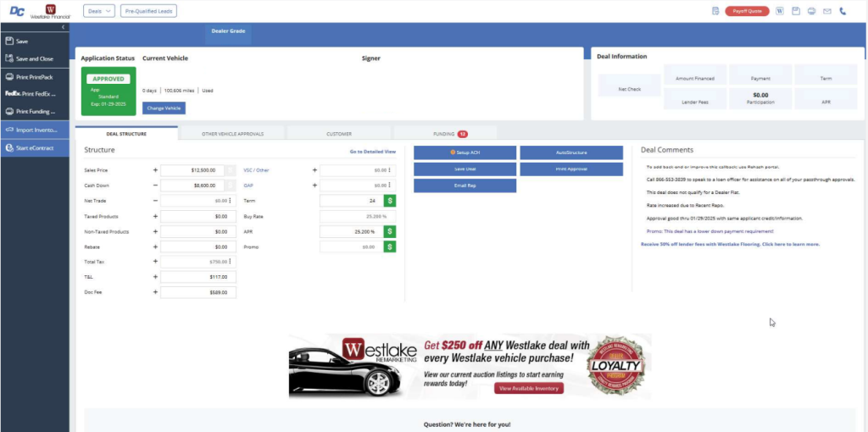Toggle the plus sign next to Sales Price

pos(155,170)
